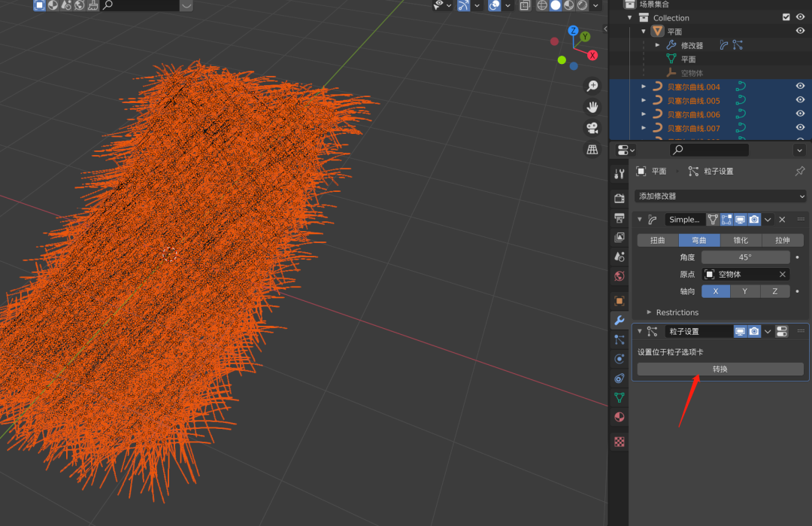The height and width of the screenshot is (526, 812).
Task: Collapse the 粒子设置 modifier panel
Action: (x=640, y=331)
